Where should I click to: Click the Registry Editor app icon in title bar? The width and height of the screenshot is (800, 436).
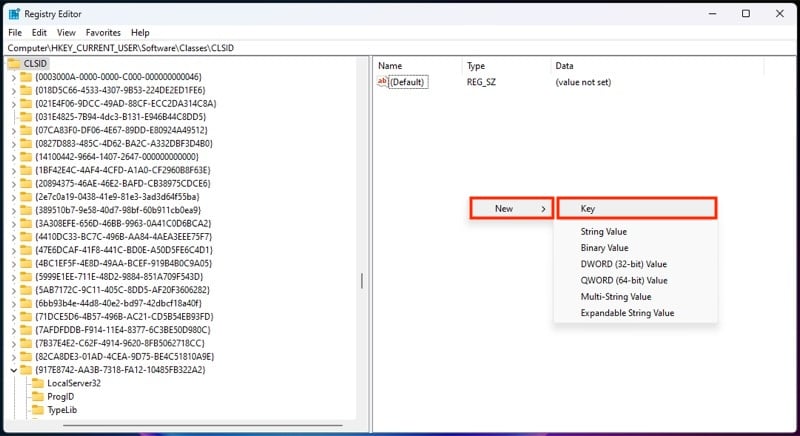[x=14, y=14]
